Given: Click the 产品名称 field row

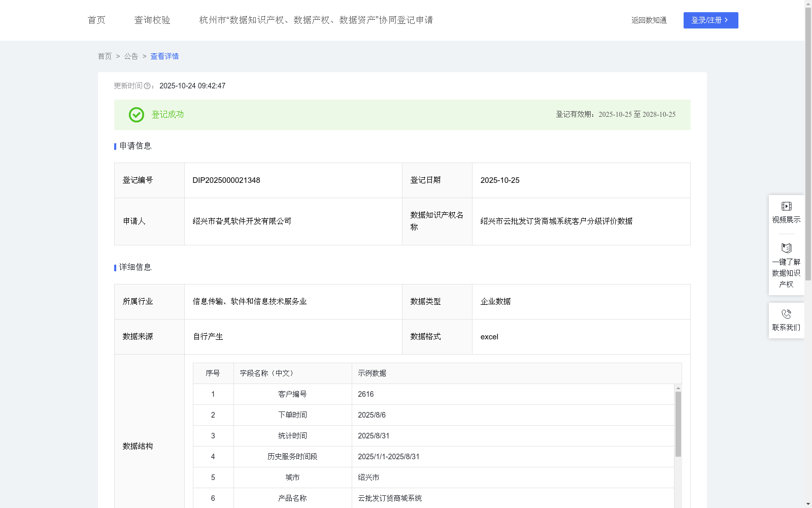Looking at the screenshot, I should (x=433, y=498).
